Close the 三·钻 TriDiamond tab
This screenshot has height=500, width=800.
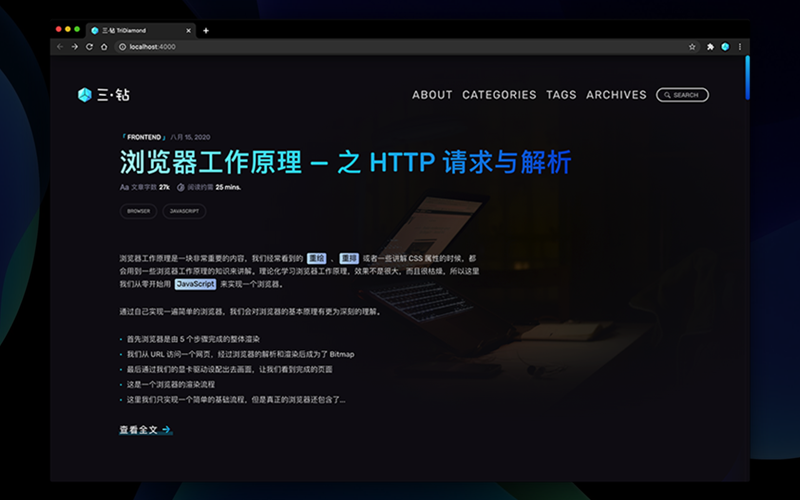[189, 31]
